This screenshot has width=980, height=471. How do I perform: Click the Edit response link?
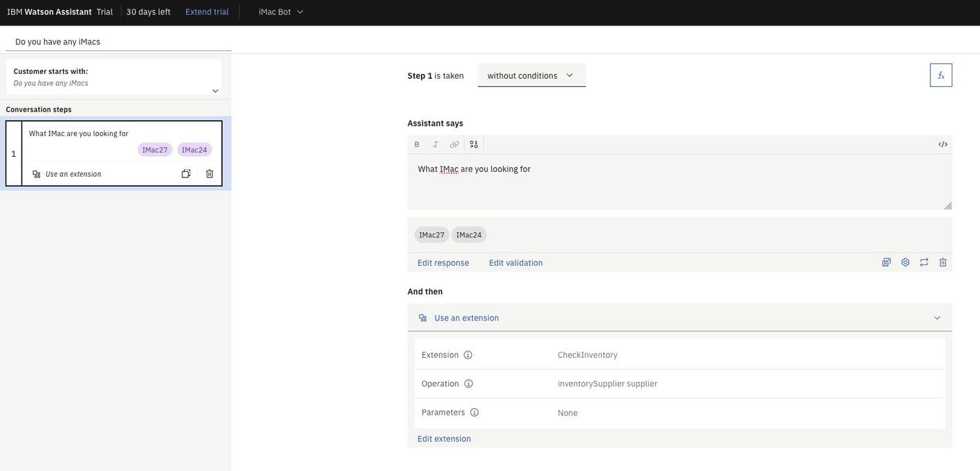(x=443, y=263)
